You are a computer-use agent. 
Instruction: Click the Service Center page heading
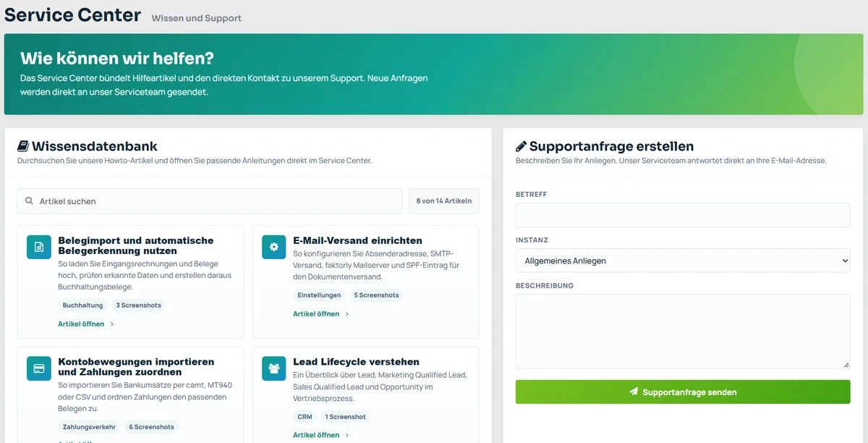coord(73,14)
